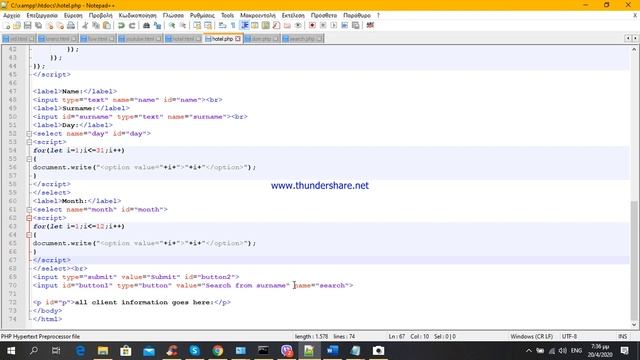Toggle INS insert mode in status bar
This screenshot has height=360, width=640.
click(x=622, y=336)
